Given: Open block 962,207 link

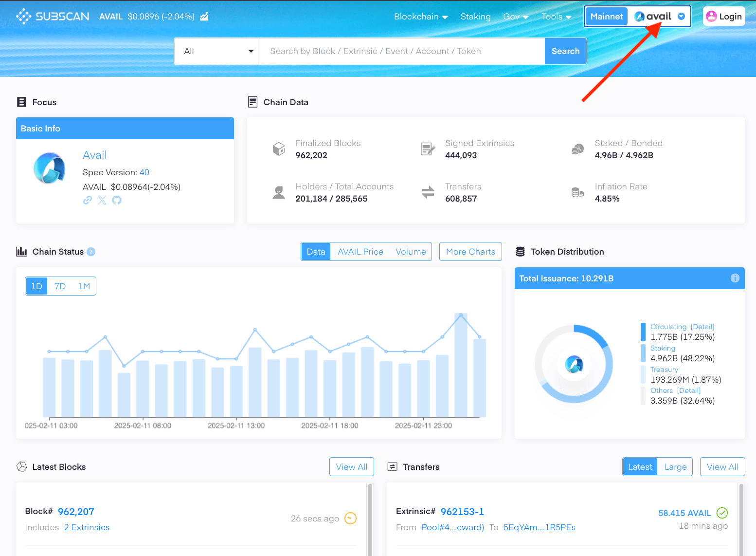Looking at the screenshot, I should pos(76,512).
